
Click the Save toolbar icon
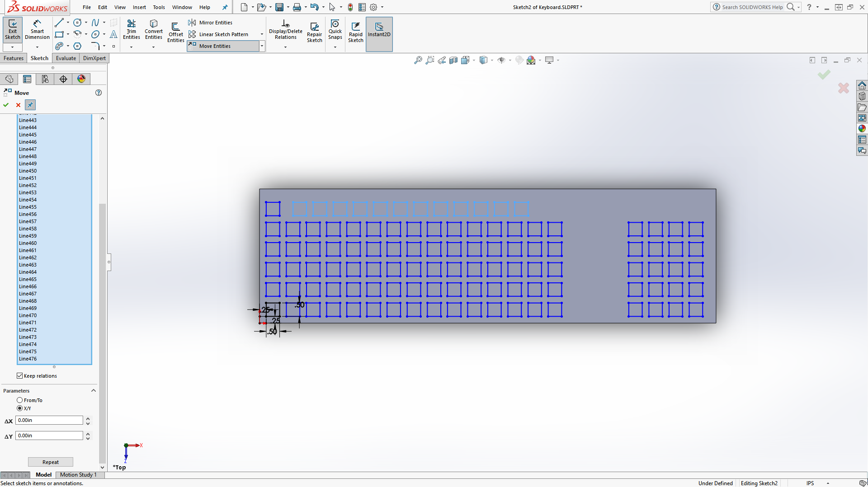pyautogui.click(x=279, y=7)
